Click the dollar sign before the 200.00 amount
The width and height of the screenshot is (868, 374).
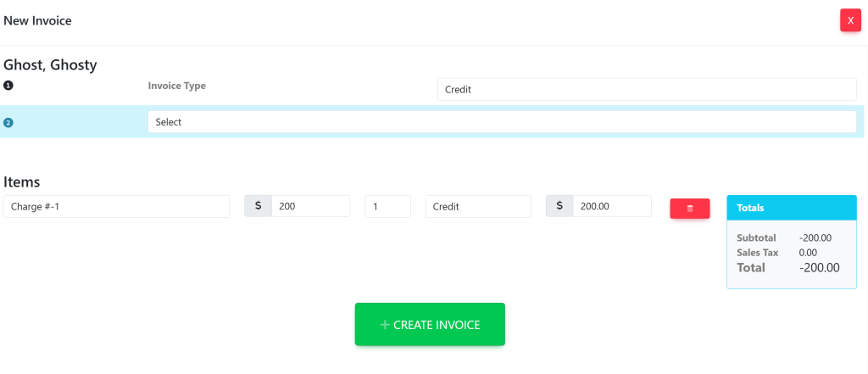pyautogui.click(x=559, y=206)
